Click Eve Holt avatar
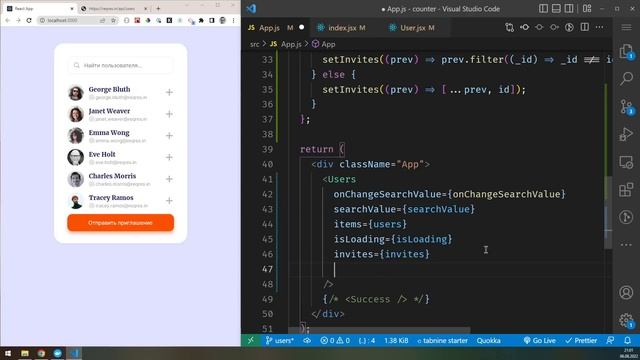This screenshot has width=640, height=360. [x=76, y=157]
